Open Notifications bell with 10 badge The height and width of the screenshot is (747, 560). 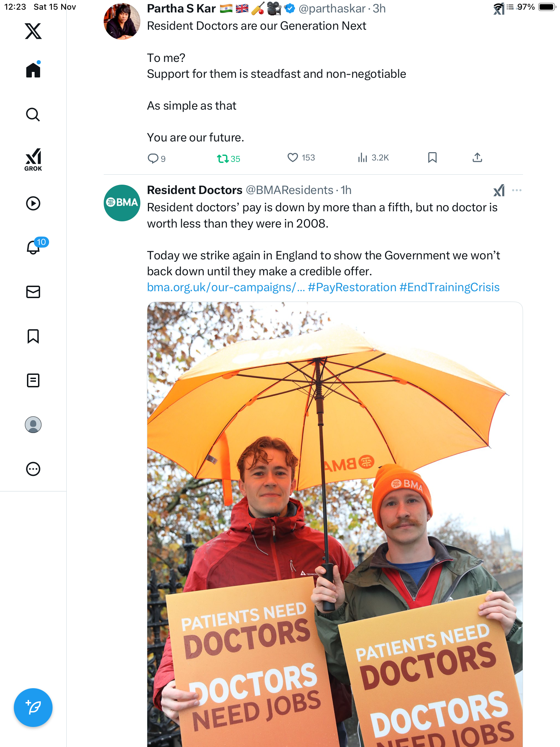click(x=33, y=247)
